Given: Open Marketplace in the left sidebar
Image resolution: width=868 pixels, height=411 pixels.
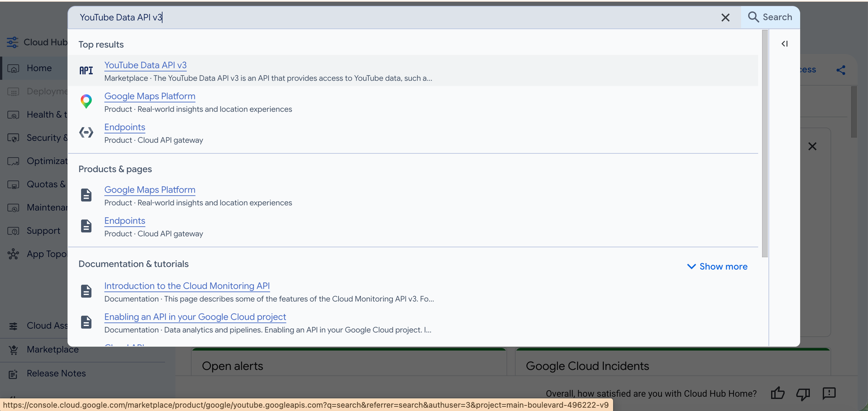Looking at the screenshot, I should click(x=53, y=349).
